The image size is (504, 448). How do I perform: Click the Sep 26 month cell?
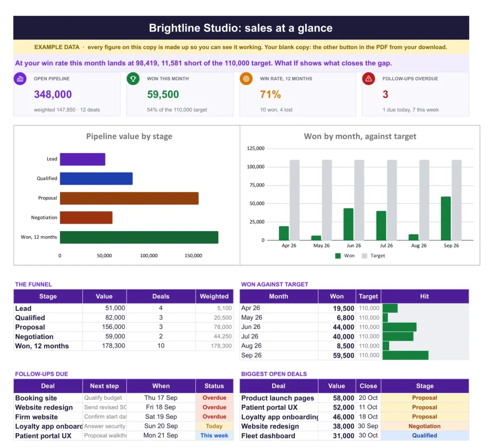click(x=279, y=355)
